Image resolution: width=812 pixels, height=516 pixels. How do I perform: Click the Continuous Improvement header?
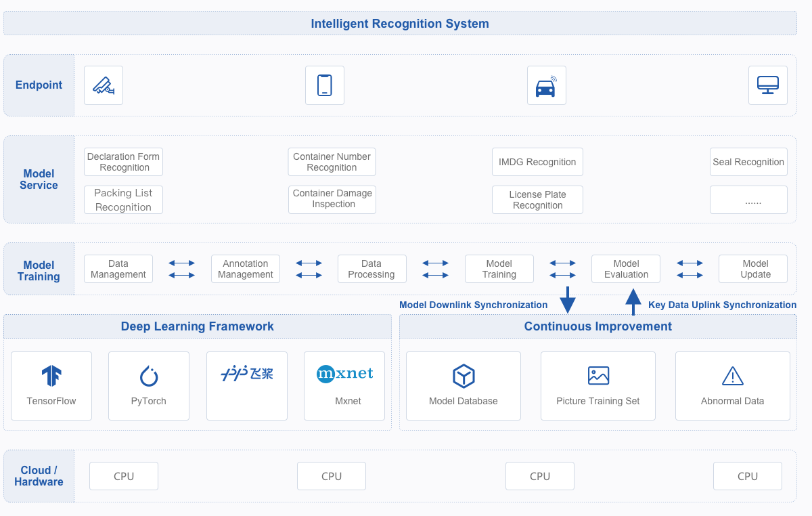598,326
